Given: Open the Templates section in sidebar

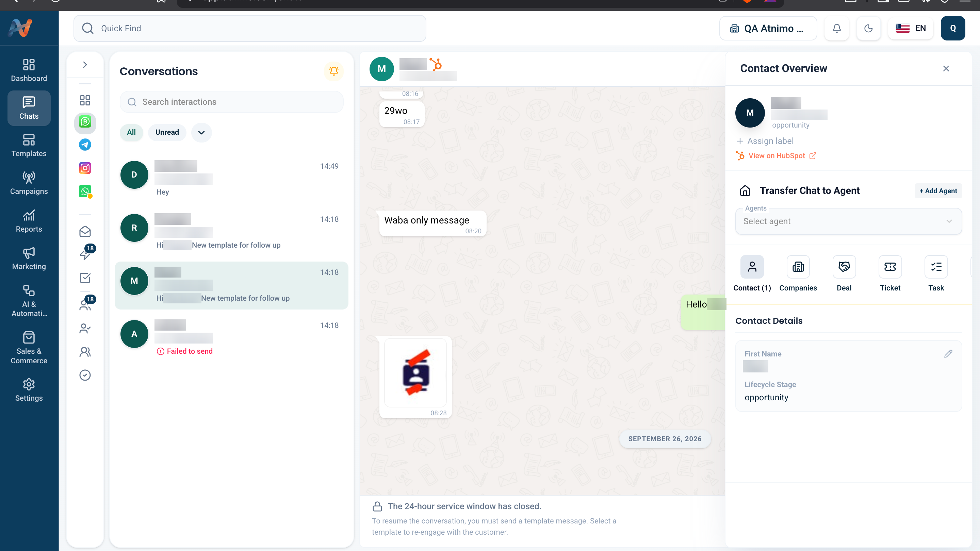Looking at the screenshot, I should [x=29, y=146].
